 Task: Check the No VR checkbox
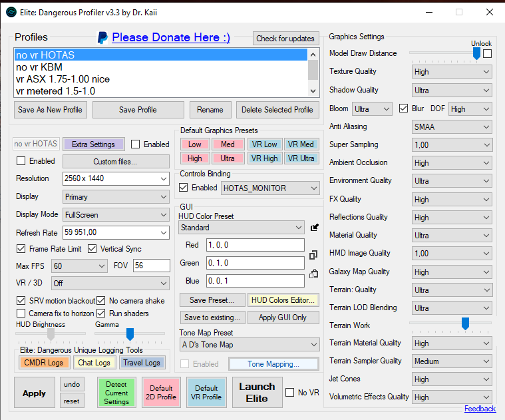290,392
